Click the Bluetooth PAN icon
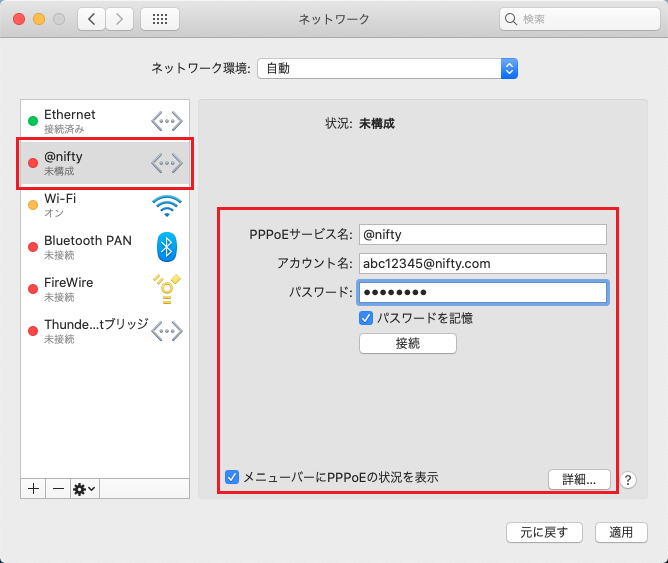Screen dimensions: 668x563 167,247
